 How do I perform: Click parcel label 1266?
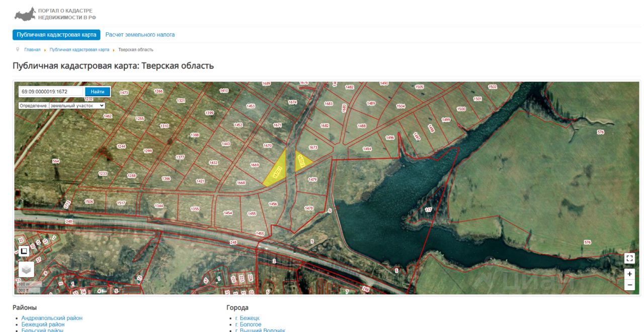coord(158,91)
